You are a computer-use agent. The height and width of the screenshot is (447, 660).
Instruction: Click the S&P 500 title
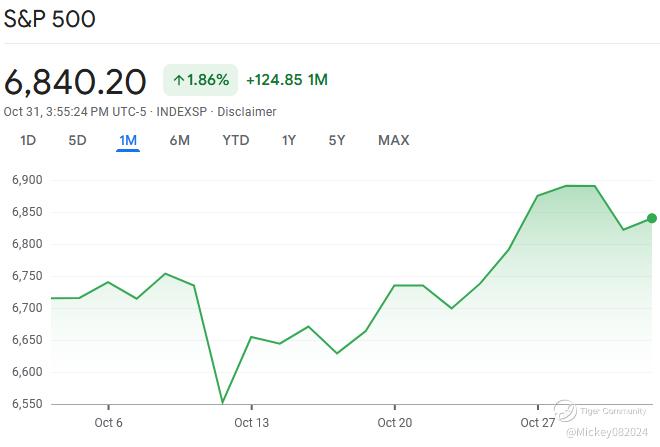(50, 19)
